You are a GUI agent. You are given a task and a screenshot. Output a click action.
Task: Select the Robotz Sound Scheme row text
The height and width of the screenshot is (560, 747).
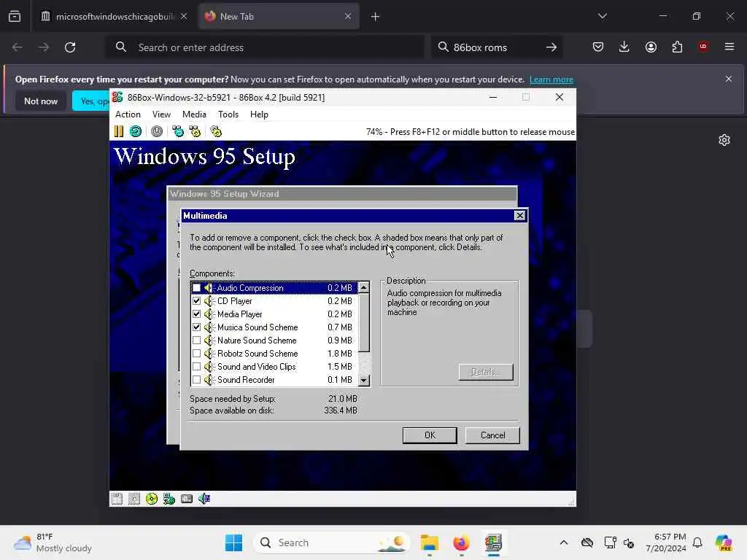pos(258,354)
